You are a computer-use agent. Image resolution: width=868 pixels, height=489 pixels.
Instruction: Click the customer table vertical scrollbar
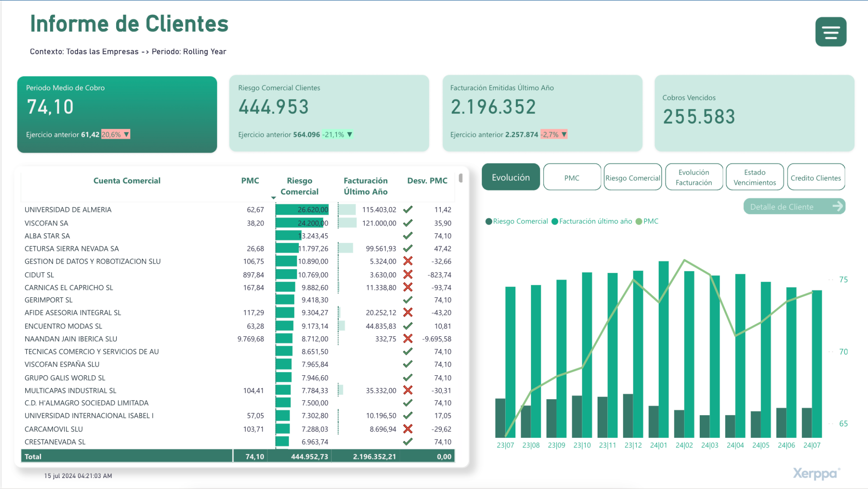(461, 178)
